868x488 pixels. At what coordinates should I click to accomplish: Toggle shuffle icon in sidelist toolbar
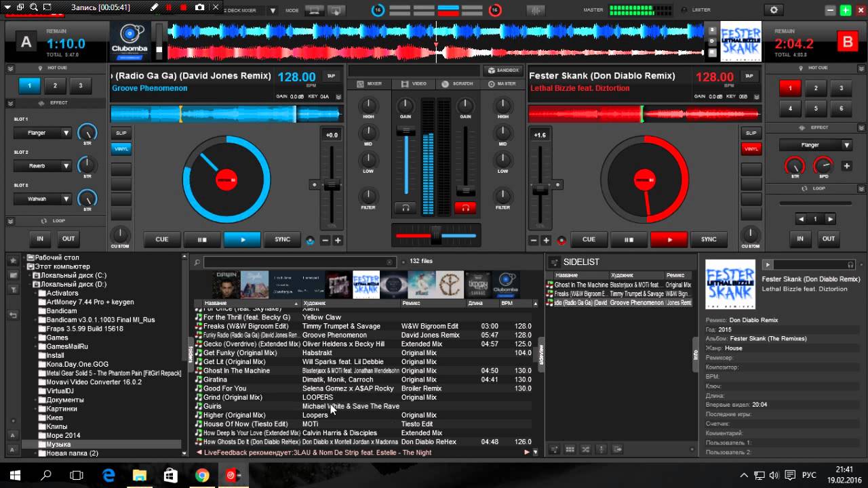click(585, 449)
